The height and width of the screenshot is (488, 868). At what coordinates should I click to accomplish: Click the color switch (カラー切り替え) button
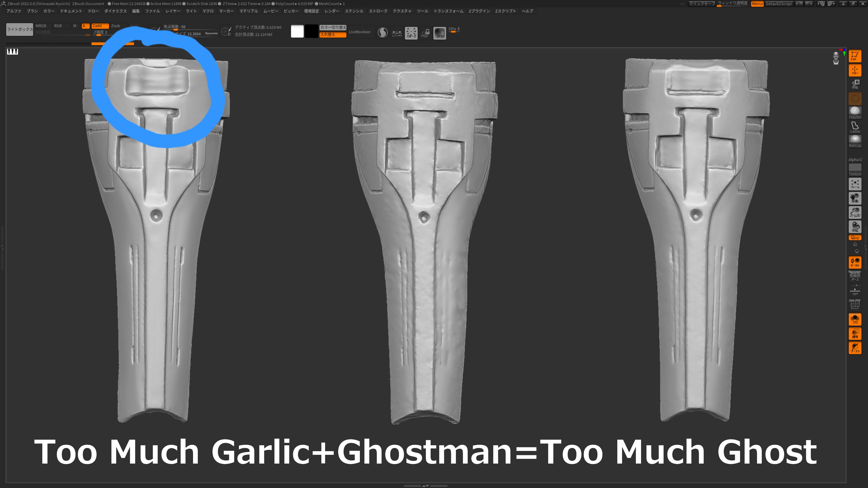(333, 27)
